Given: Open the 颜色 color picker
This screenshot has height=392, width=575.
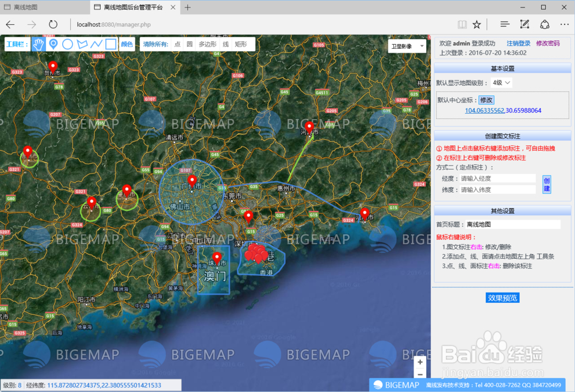Looking at the screenshot, I should (x=126, y=44).
